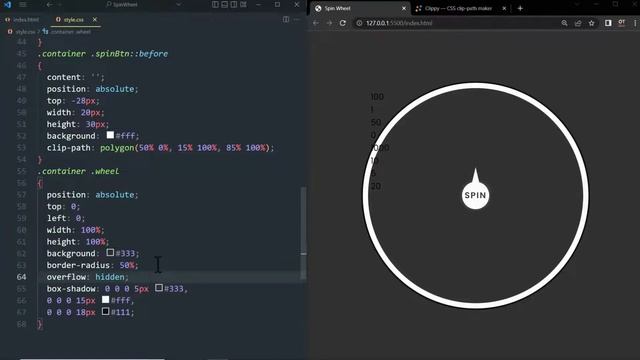640x360 pixels.
Task: Close the Spin Wheel browser tab
Action: (404, 8)
